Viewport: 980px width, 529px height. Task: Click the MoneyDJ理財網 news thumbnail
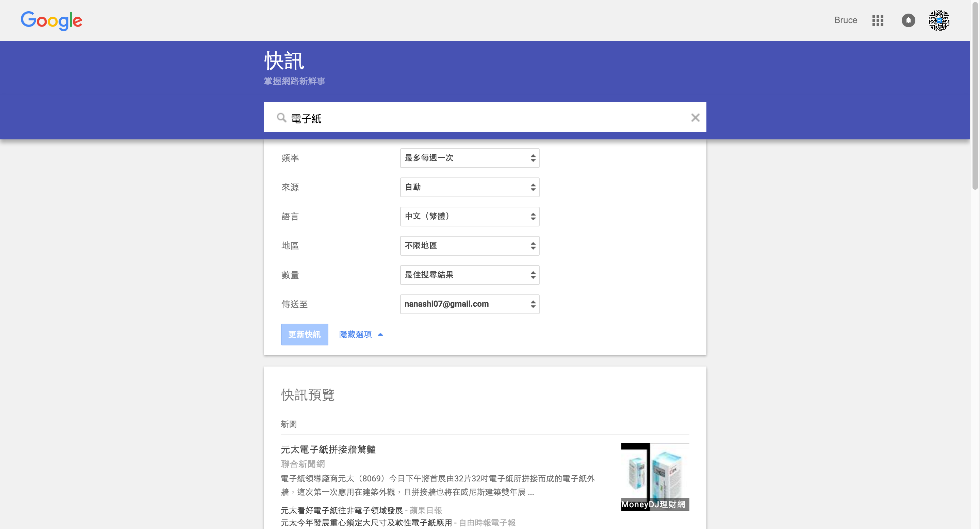(655, 477)
